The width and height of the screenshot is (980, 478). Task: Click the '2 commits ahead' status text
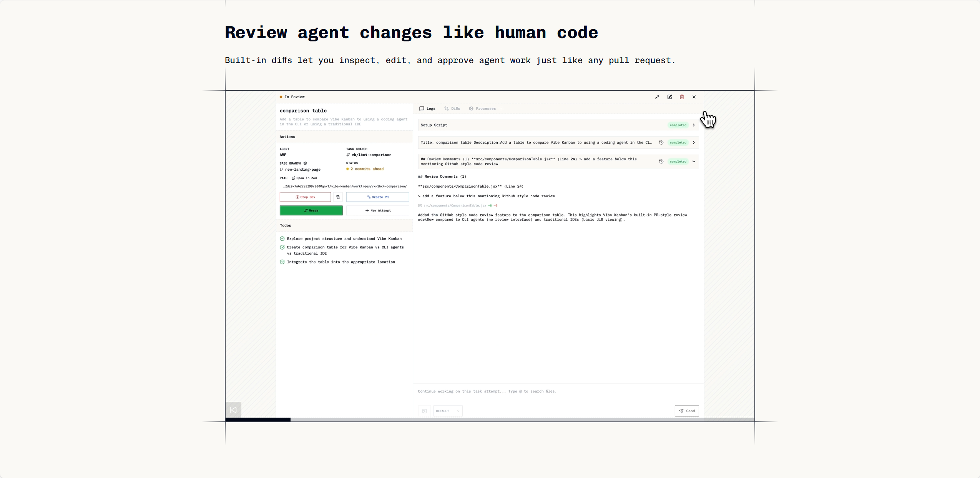(367, 169)
